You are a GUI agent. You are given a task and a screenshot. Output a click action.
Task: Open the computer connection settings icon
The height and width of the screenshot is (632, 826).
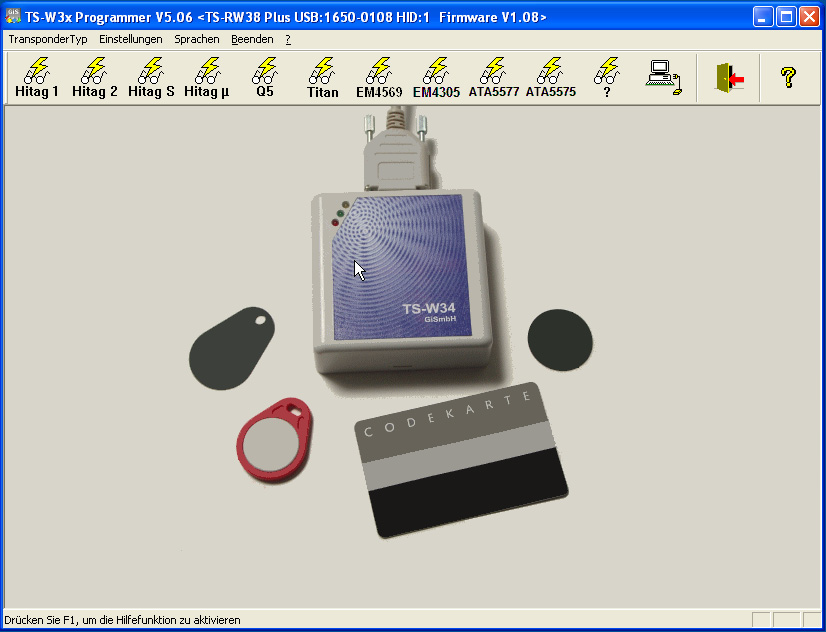coord(662,75)
